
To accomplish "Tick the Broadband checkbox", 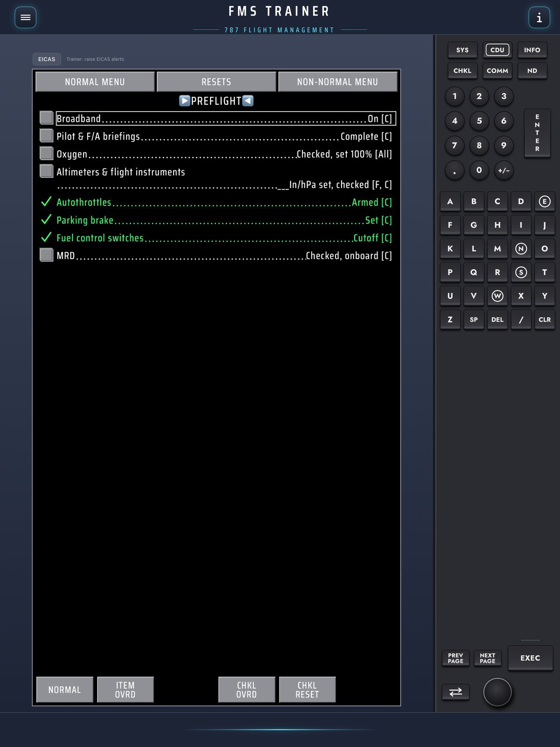I will [46, 118].
